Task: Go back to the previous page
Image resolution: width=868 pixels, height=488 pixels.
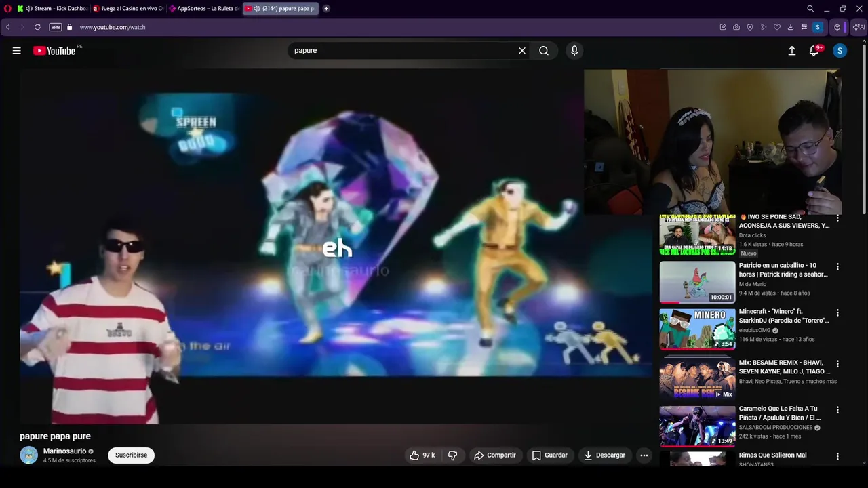Action: (7, 27)
